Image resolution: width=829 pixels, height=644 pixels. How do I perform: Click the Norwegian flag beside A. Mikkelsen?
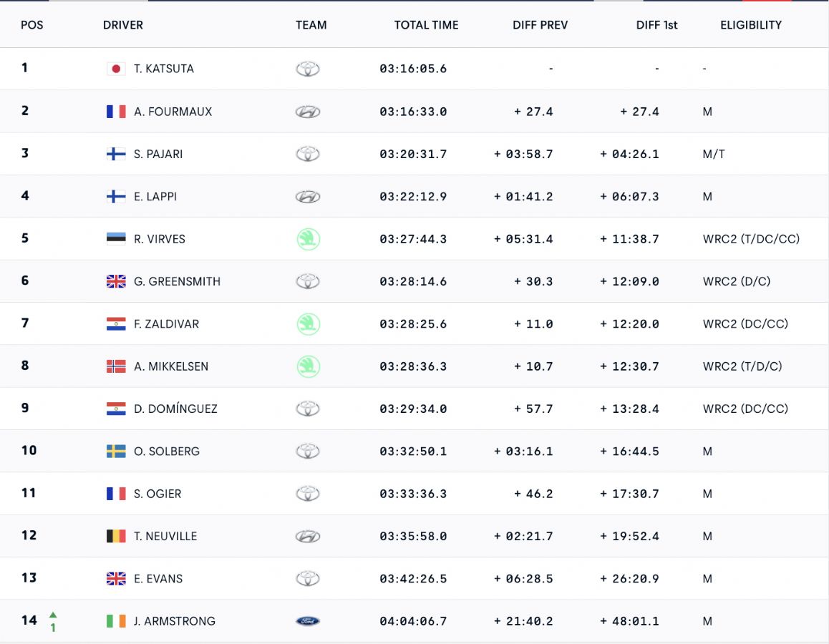pos(116,366)
